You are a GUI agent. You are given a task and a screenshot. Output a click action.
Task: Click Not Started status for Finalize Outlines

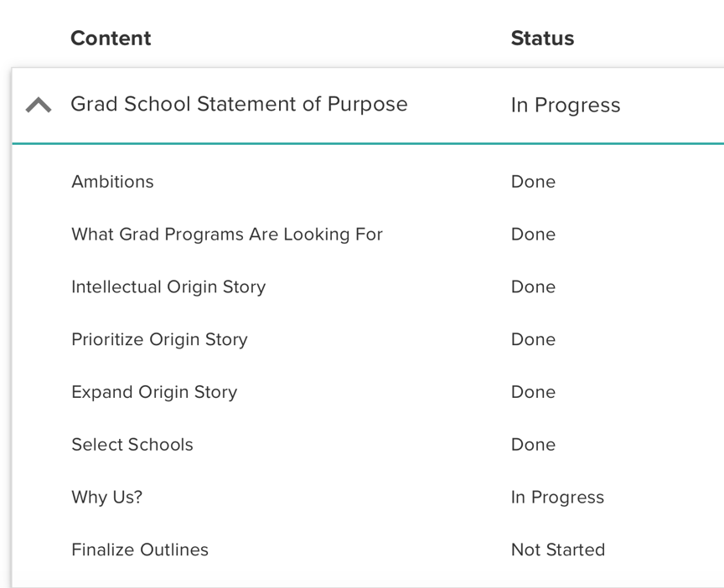coord(558,549)
